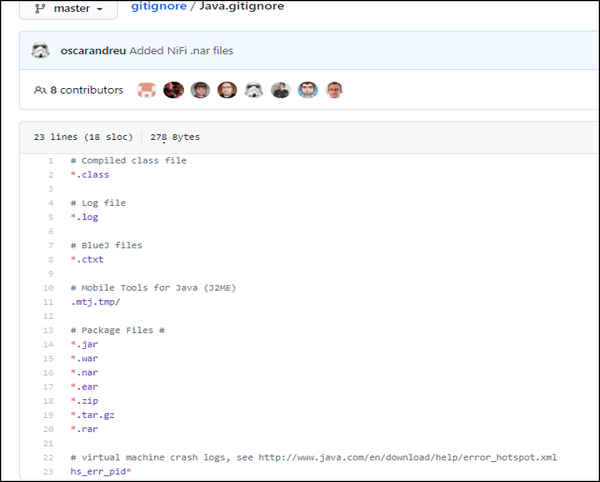Viewport: 600px width, 482px height.
Task: Click the '# BlueJ files' comment
Action: tap(106, 246)
